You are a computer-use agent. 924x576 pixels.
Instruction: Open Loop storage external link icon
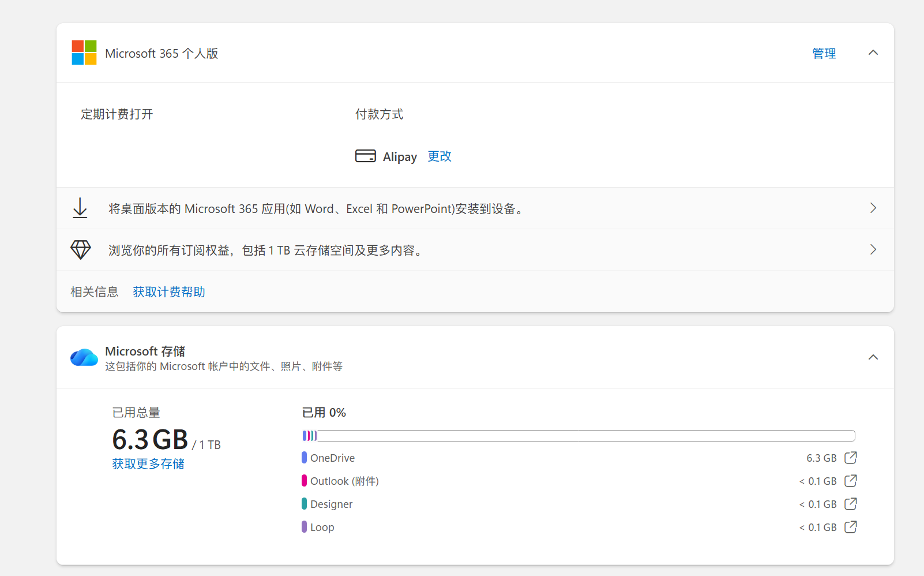click(x=850, y=527)
